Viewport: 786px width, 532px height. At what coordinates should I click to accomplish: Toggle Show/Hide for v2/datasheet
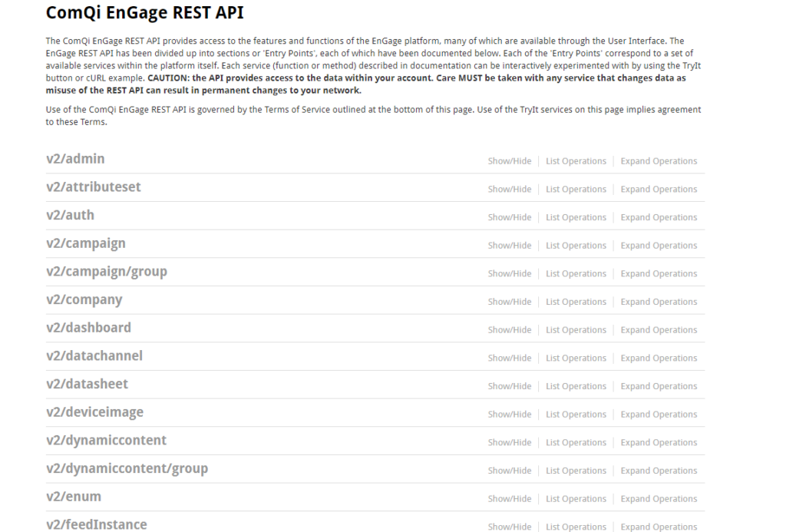509,386
